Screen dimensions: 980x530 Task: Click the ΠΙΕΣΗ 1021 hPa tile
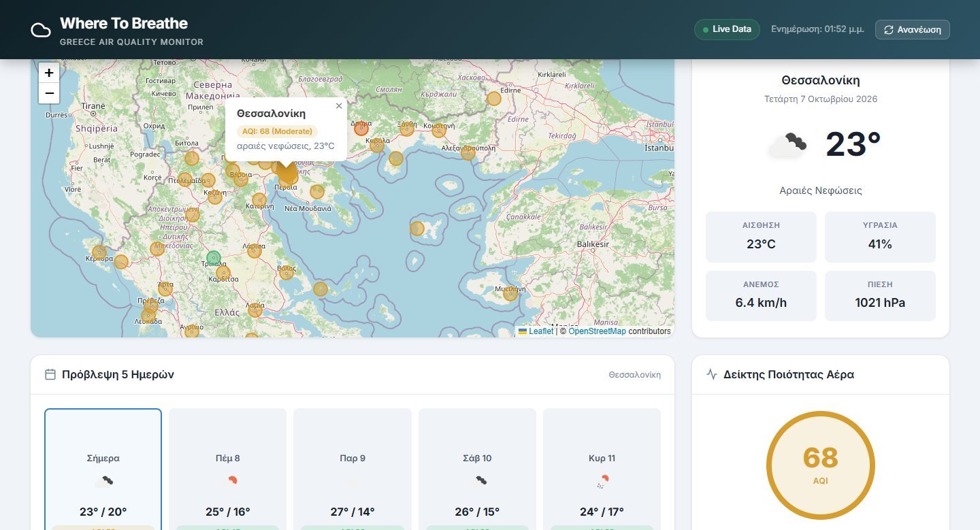pyautogui.click(x=880, y=296)
